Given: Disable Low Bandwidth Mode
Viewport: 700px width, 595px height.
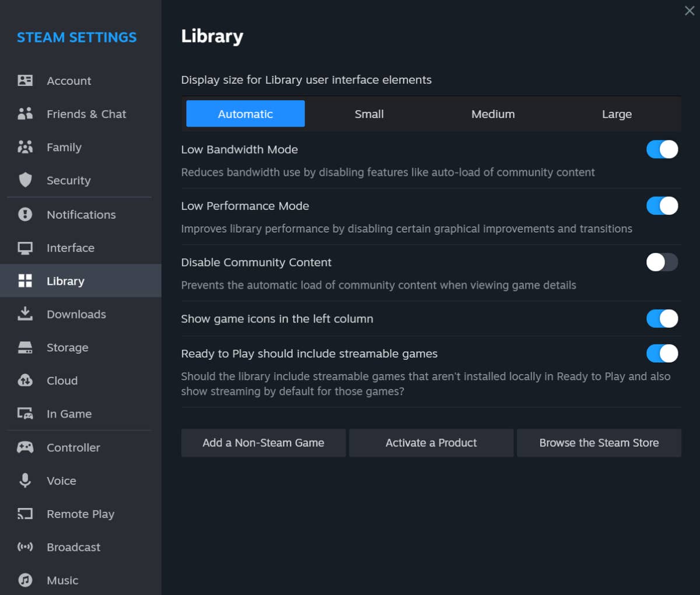Looking at the screenshot, I should tap(661, 149).
